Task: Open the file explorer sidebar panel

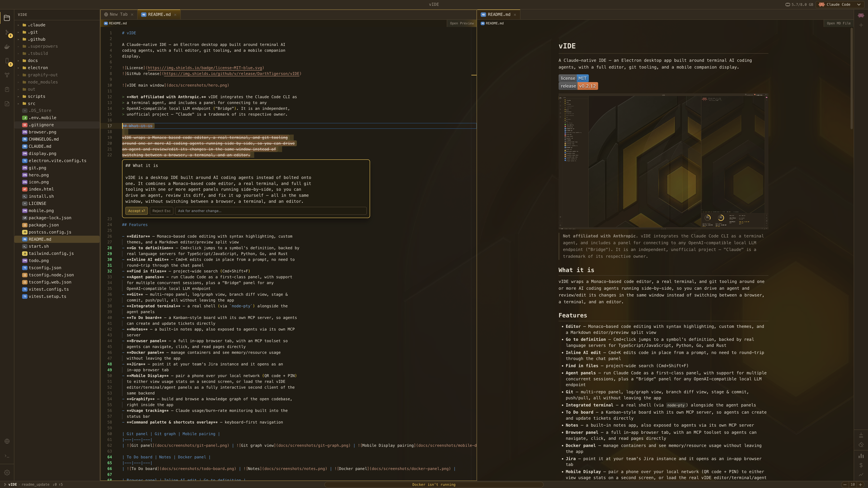Action: (7, 18)
